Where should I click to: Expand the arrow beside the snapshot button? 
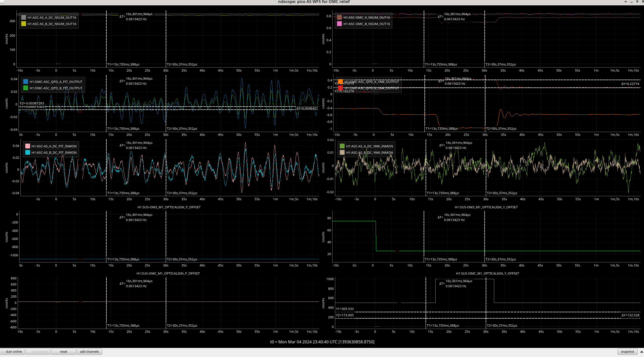[x=641, y=351]
